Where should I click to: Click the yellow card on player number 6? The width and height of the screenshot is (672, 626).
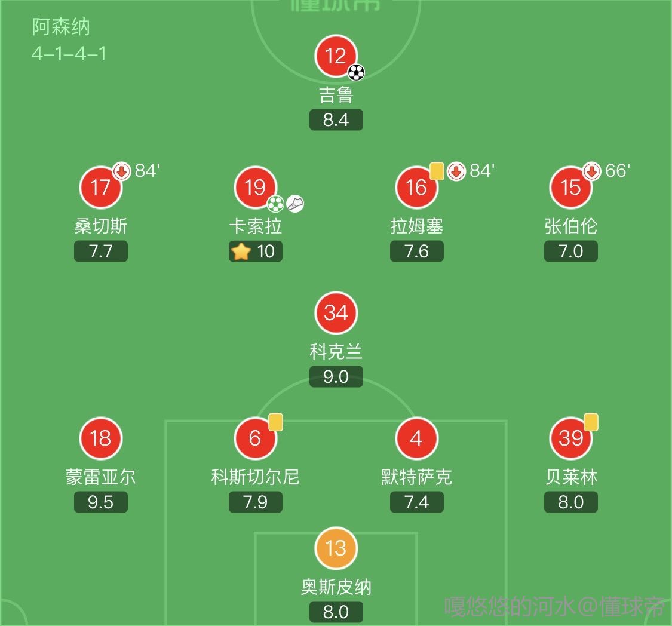(275, 422)
